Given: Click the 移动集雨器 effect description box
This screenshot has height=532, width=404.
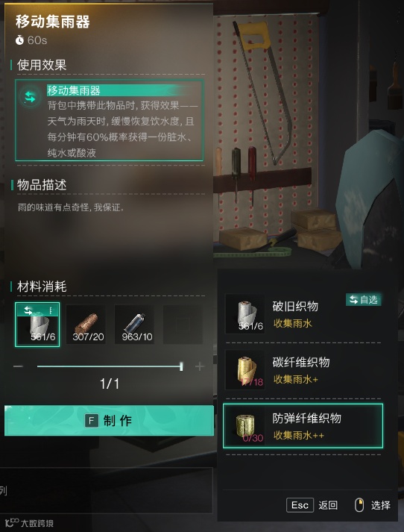Looking at the screenshot, I should [x=109, y=120].
